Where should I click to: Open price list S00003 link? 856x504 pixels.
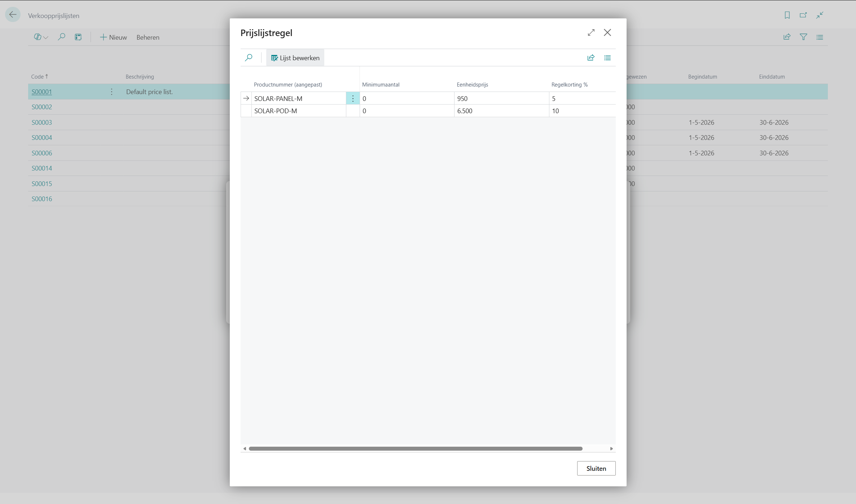(x=42, y=123)
